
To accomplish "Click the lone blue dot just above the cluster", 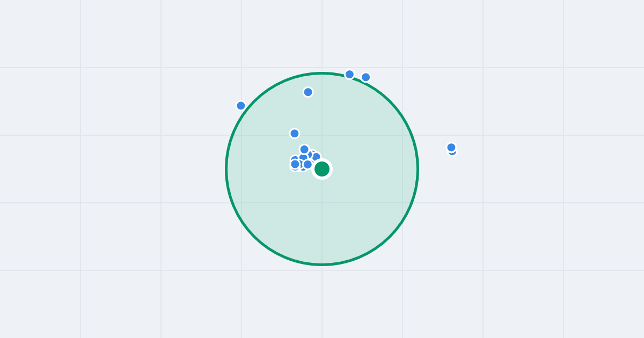I will click(x=295, y=134).
